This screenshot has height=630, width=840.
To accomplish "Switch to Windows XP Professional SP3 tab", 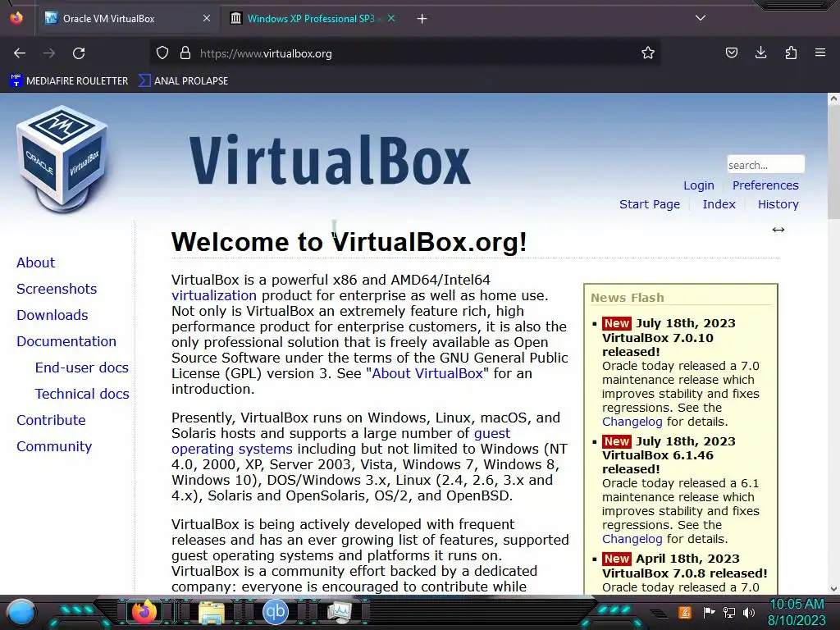I will 311,18.
